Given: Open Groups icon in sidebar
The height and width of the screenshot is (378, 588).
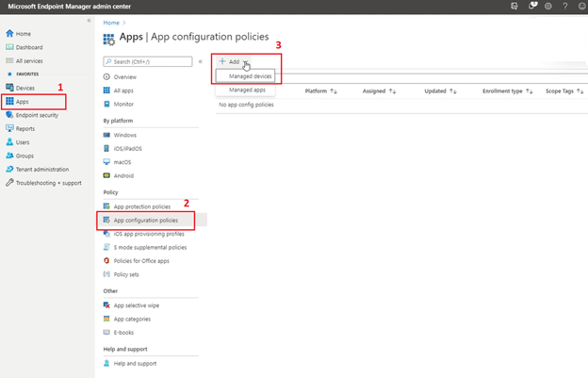Looking at the screenshot, I should (9, 156).
